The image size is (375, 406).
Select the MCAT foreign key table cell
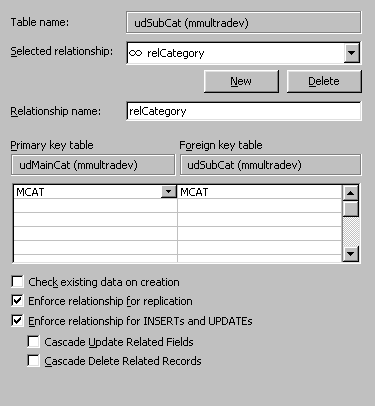point(260,192)
